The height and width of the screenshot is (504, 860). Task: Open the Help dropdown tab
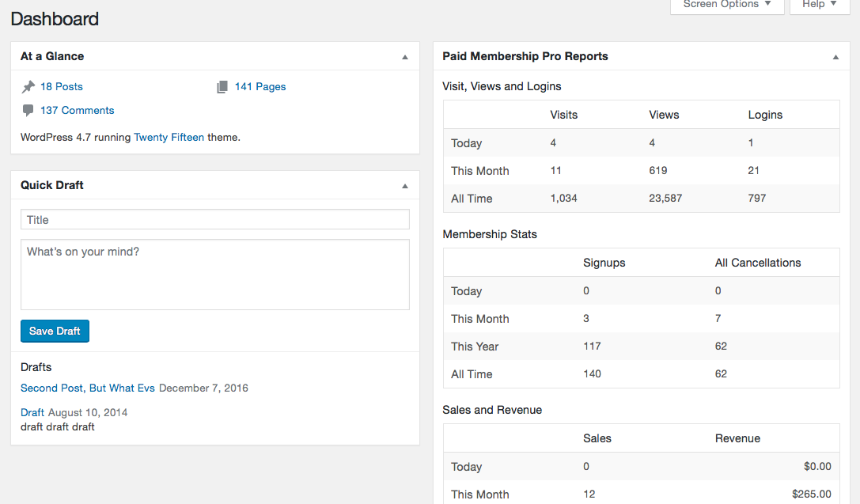click(820, 5)
